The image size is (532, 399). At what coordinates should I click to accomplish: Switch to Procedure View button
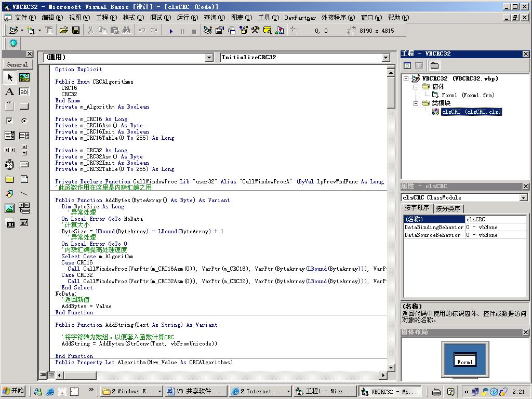coord(43,375)
